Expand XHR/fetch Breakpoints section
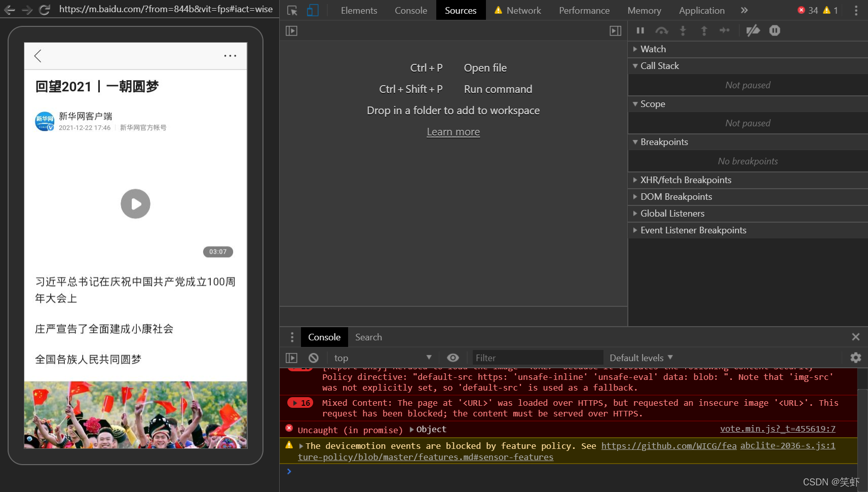868x492 pixels. pos(748,180)
